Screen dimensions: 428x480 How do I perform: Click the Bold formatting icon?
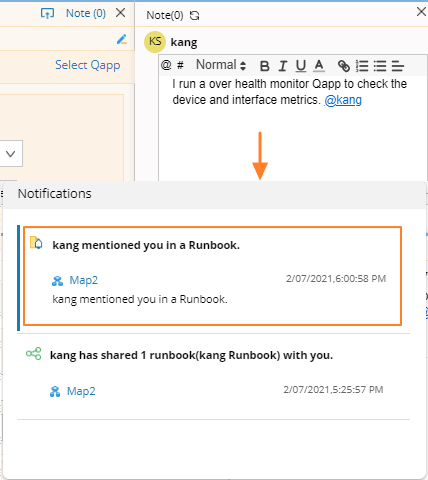pyautogui.click(x=265, y=66)
